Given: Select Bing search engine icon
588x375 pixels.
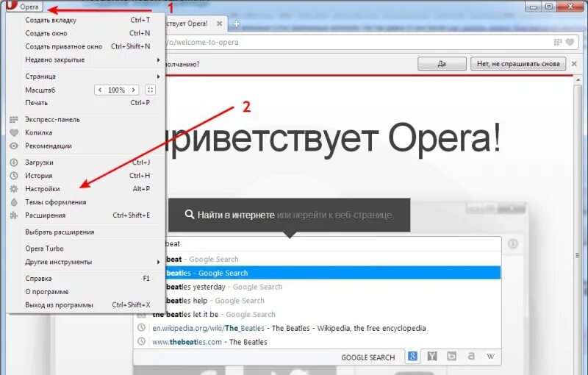Looking at the screenshot, I should (451, 356).
